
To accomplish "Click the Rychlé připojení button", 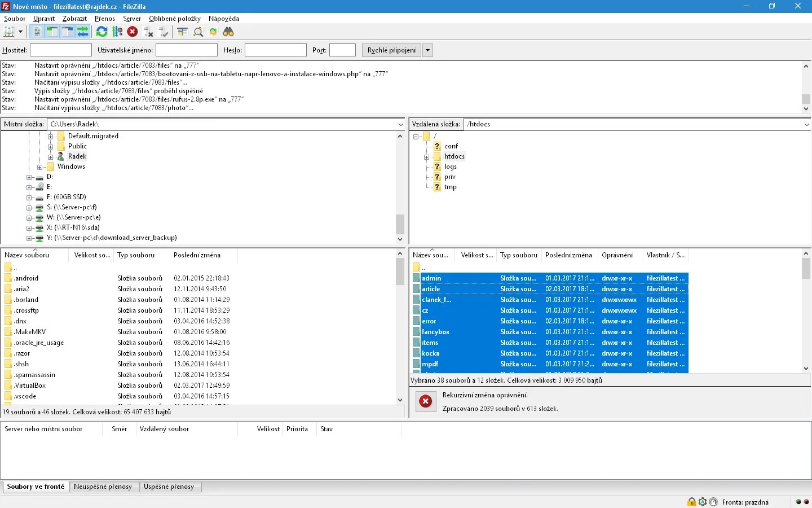I will (x=391, y=50).
